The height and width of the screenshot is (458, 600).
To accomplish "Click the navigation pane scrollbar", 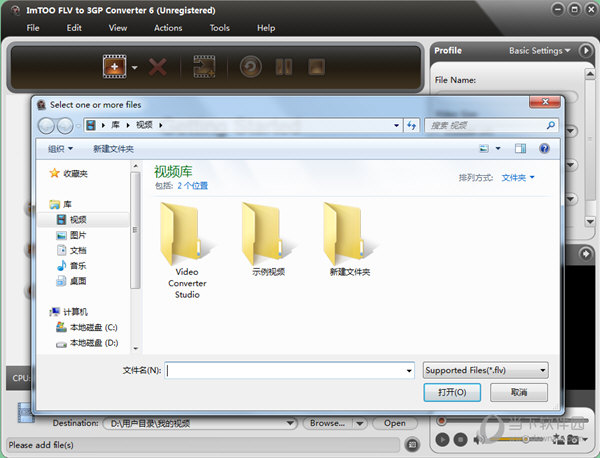I will [135, 230].
